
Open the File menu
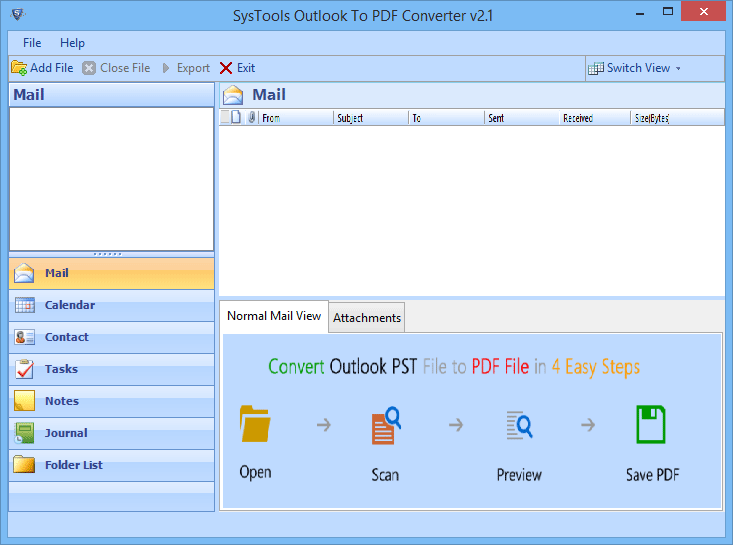coord(32,43)
